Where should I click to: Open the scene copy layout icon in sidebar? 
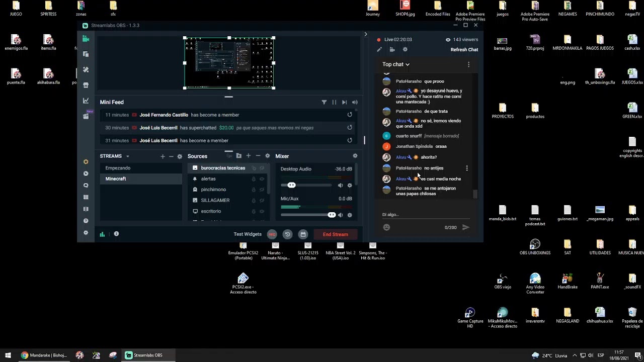pyautogui.click(x=86, y=54)
